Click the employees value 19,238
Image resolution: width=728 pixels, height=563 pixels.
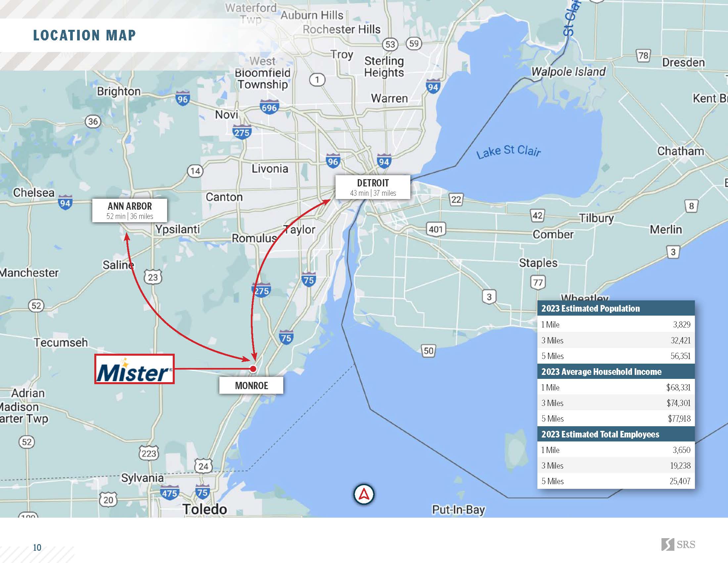(x=680, y=466)
